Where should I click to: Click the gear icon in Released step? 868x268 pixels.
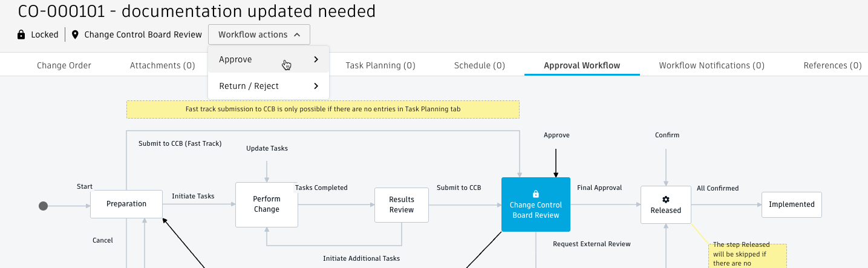[x=666, y=199]
